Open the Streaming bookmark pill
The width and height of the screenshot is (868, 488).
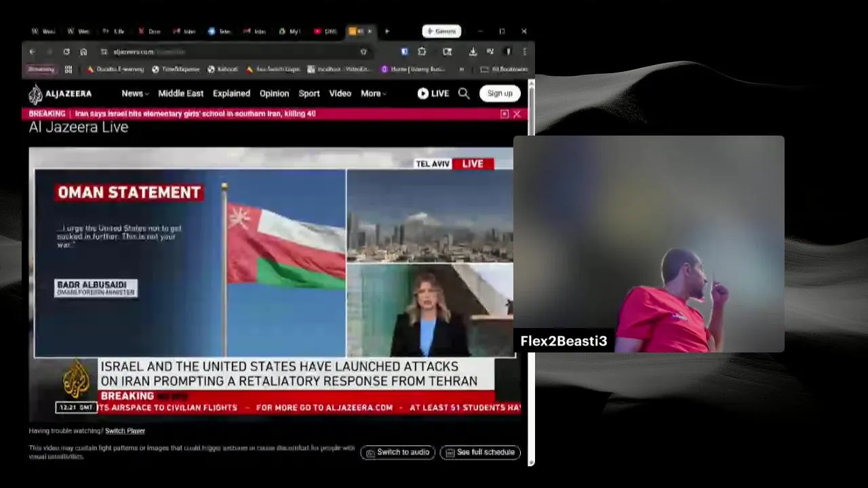click(x=41, y=69)
